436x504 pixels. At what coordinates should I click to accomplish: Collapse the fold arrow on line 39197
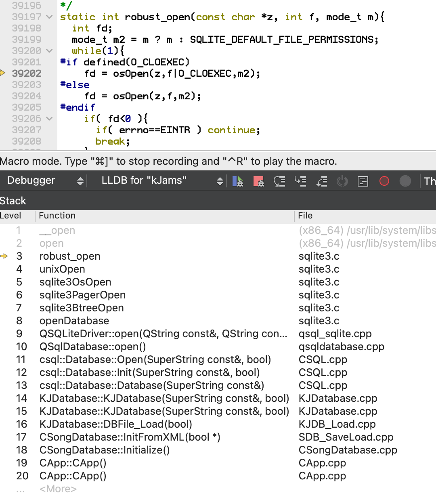[x=49, y=17]
